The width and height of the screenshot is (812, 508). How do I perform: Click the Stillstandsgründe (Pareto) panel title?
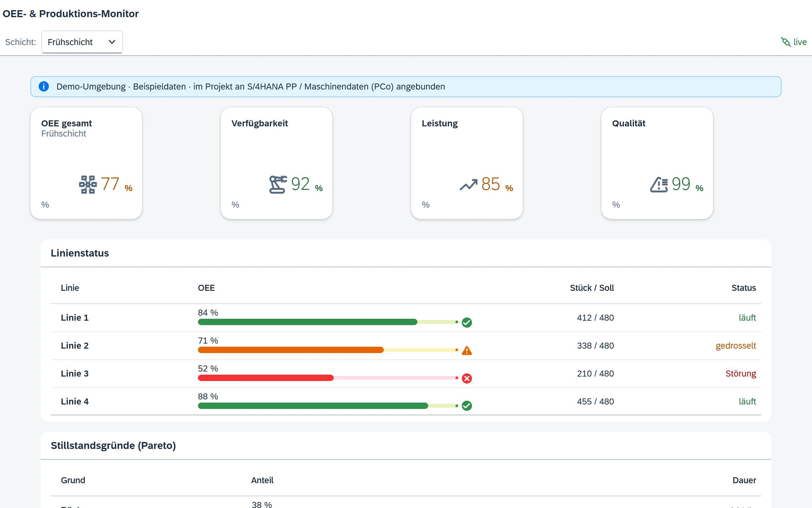point(114,445)
